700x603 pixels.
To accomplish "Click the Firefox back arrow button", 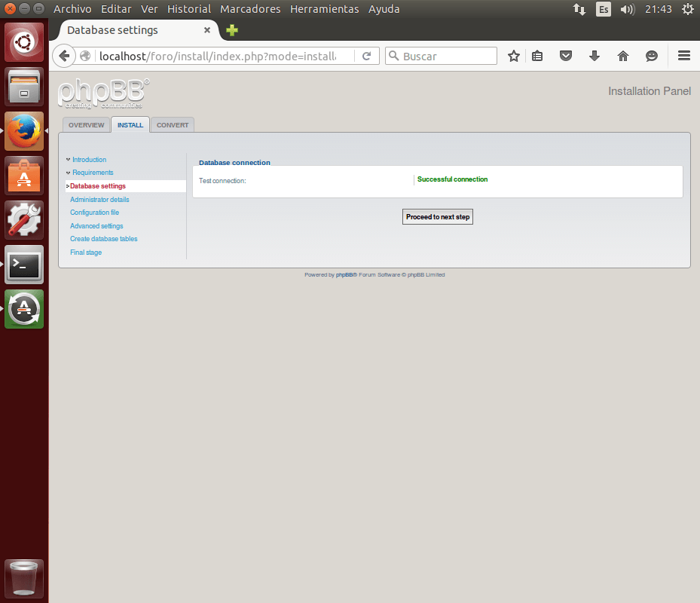I will pyautogui.click(x=64, y=57).
